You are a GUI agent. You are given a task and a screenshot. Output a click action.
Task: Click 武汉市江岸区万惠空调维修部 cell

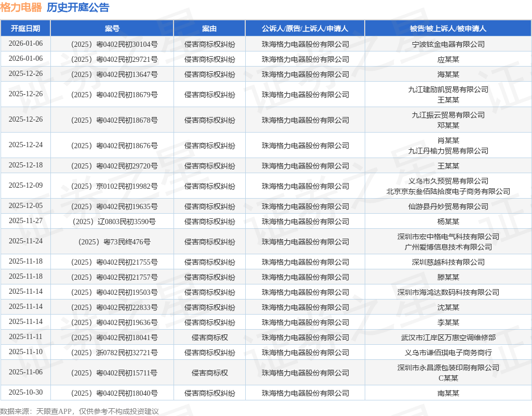pyautogui.click(x=448, y=337)
